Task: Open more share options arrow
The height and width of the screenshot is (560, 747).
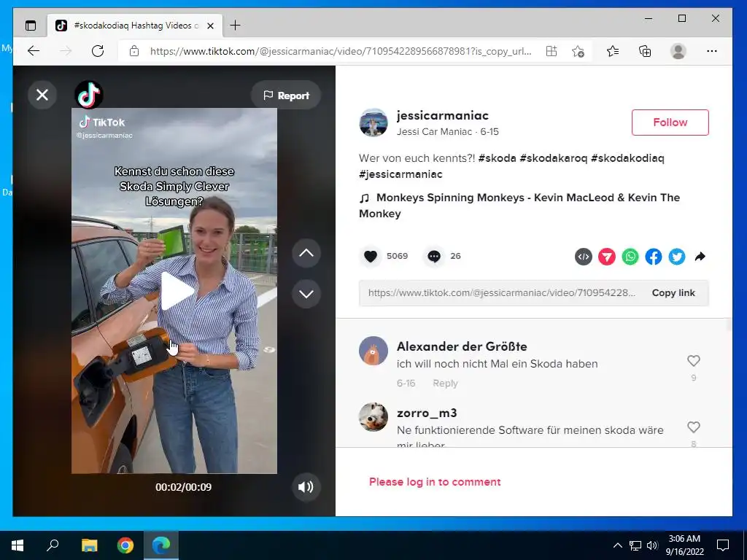Action: [700, 257]
